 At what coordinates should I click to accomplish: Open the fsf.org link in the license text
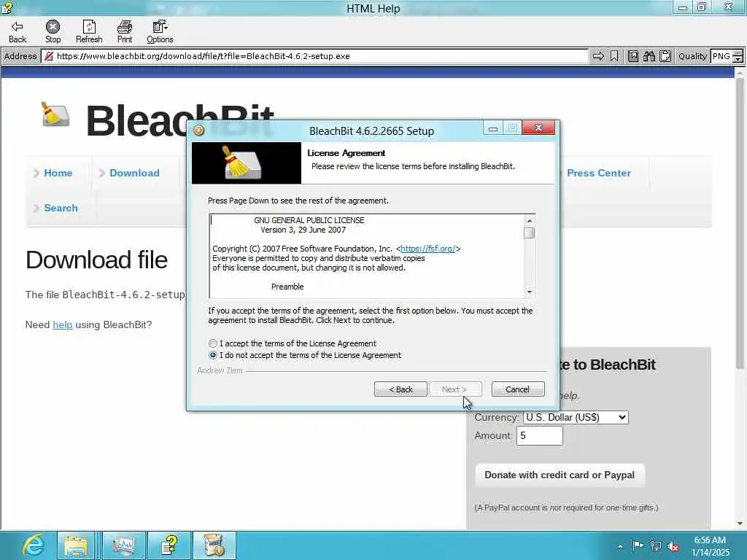tap(427, 249)
